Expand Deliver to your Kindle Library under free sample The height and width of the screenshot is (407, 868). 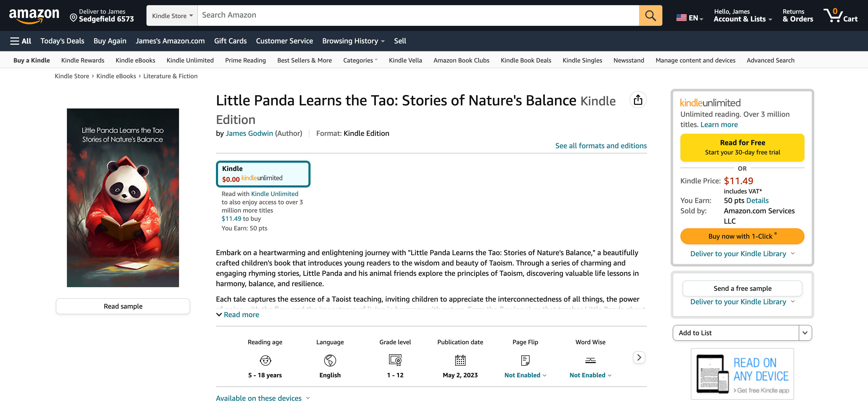click(742, 302)
